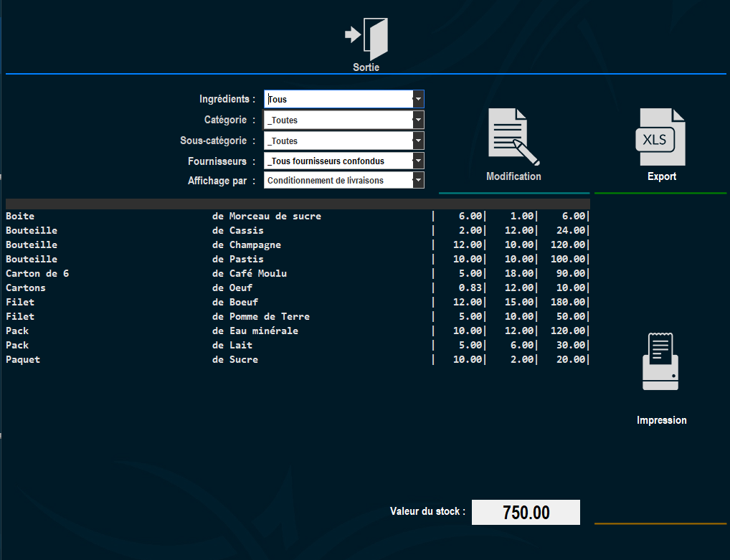Open the Sous-catégorie dropdown arrow
The height and width of the screenshot is (560, 730).
[x=418, y=141]
